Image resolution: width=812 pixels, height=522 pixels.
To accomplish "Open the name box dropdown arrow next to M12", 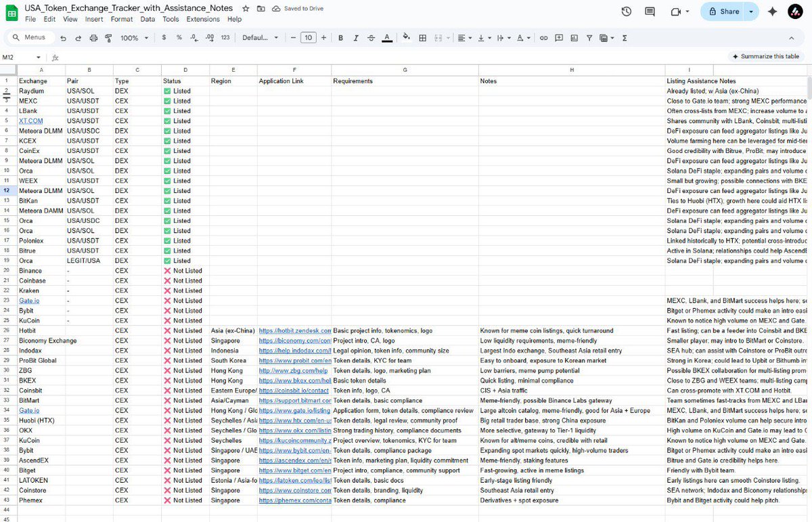I will 38,58.
